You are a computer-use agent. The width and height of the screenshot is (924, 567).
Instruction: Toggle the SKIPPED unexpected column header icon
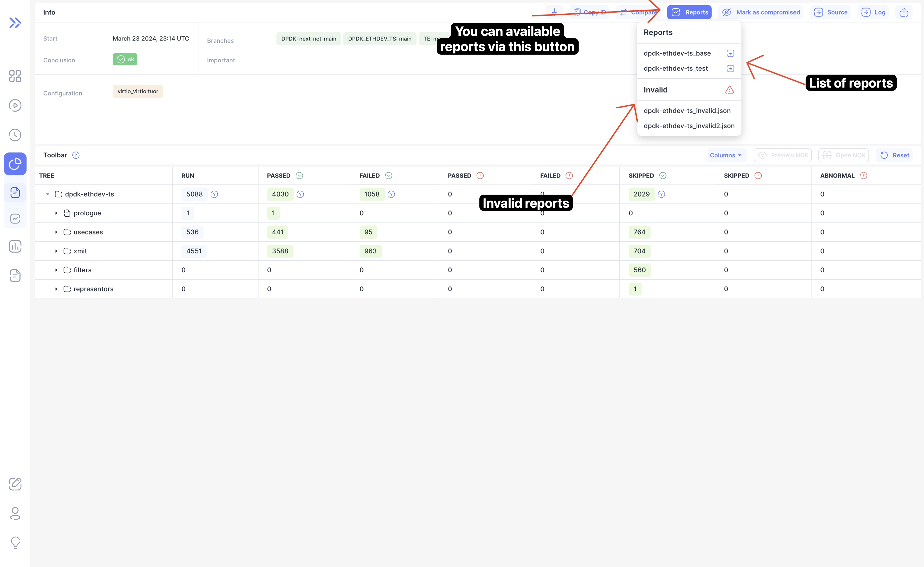(x=758, y=175)
